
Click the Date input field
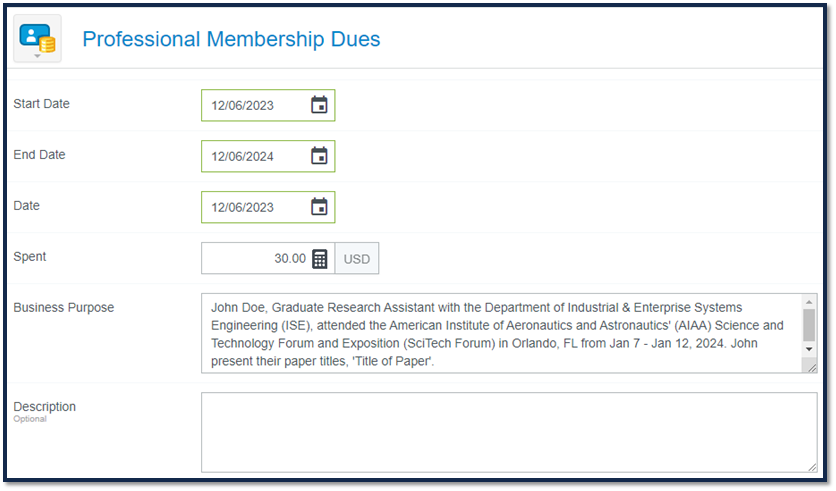(268, 207)
